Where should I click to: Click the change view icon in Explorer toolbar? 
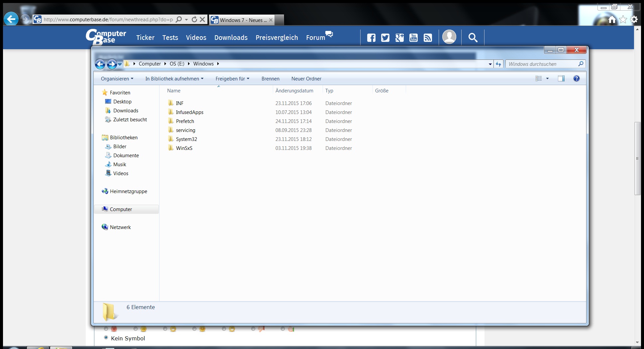point(539,78)
